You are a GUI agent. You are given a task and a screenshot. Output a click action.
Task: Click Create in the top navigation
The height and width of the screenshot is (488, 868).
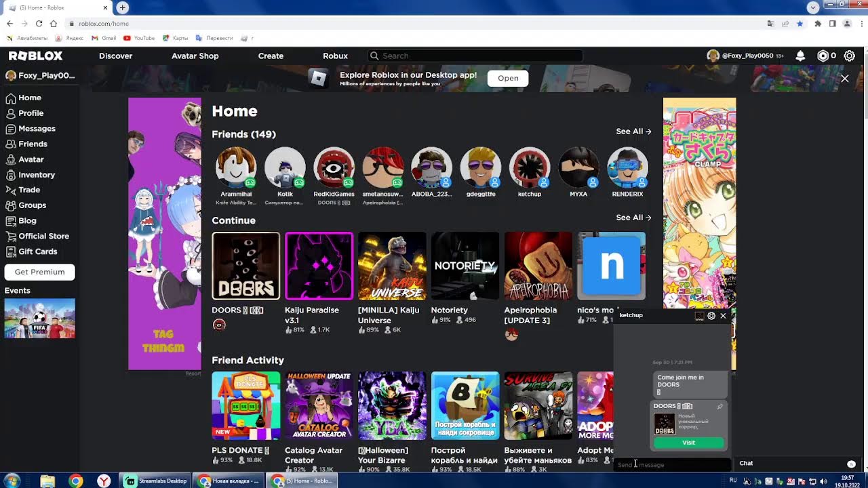[x=271, y=56]
